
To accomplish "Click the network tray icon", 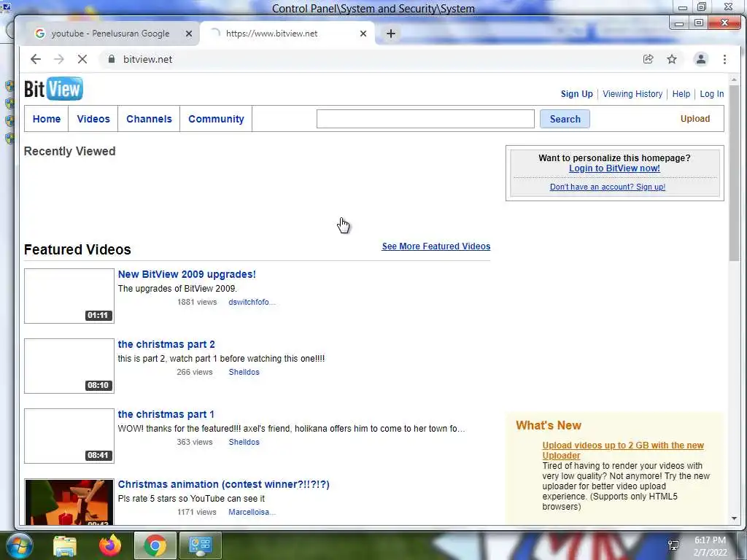I will (673, 545).
